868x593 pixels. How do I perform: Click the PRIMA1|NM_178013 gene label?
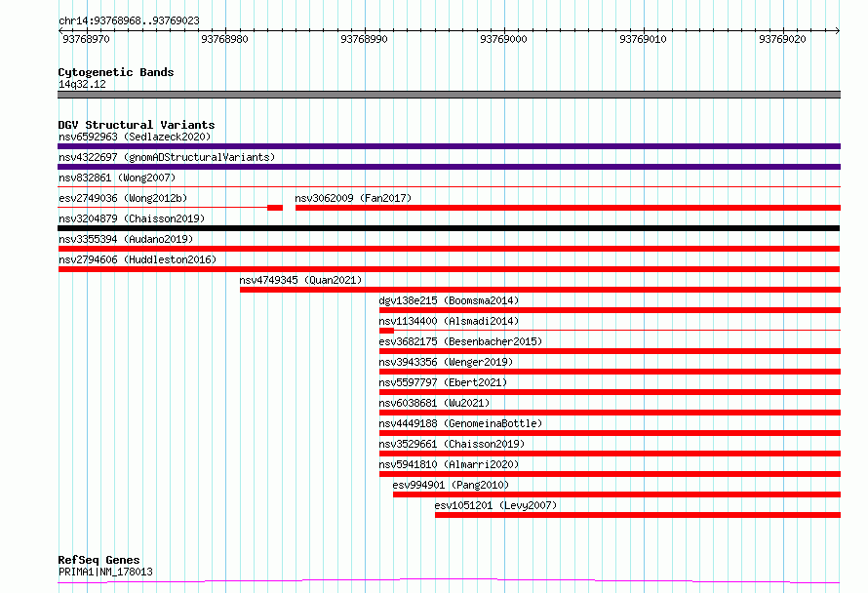(x=105, y=572)
